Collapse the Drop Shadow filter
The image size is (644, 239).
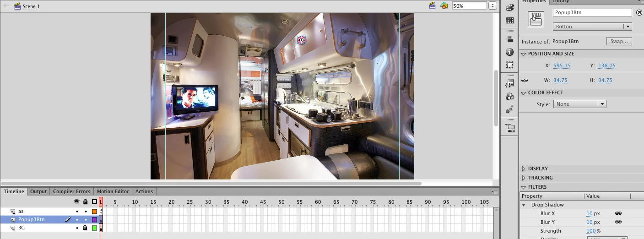pos(524,205)
